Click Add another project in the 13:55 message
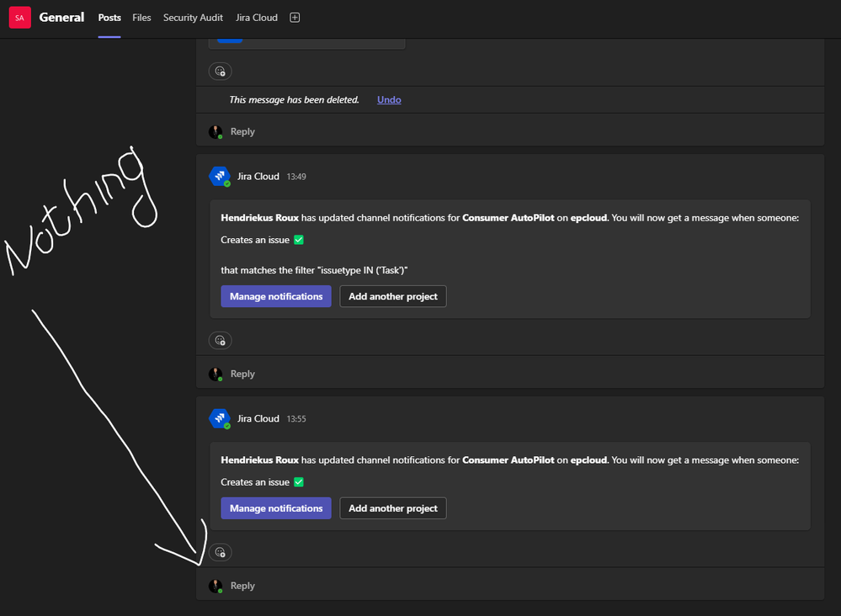 point(393,508)
